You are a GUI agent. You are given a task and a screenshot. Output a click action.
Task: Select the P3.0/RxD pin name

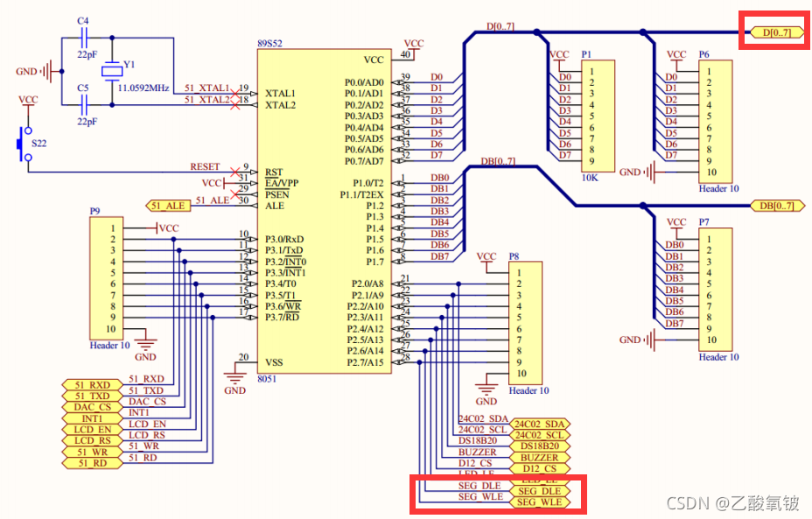coord(284,239)
